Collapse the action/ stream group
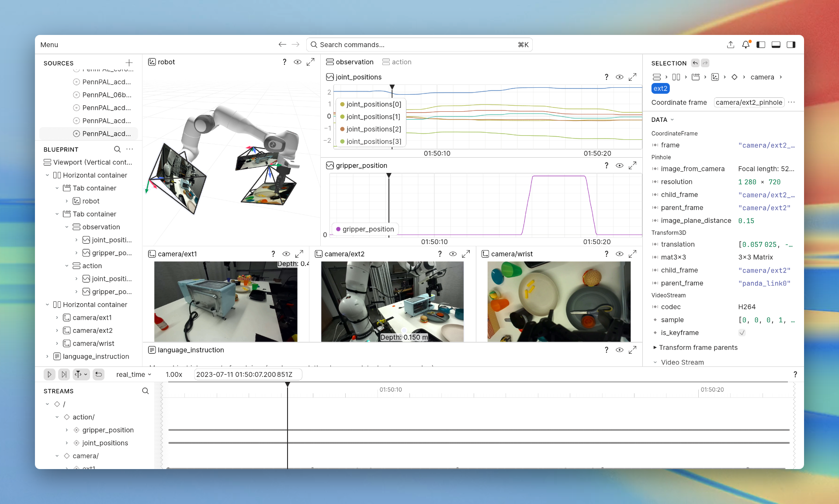The height and width of the screenshot is (504, 839). click(57, 417)
